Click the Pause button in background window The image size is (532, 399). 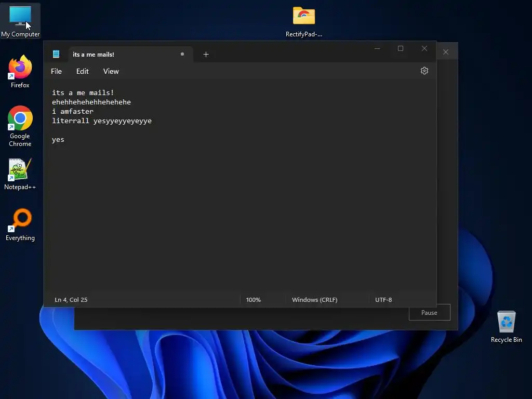[x=429, y=312]
